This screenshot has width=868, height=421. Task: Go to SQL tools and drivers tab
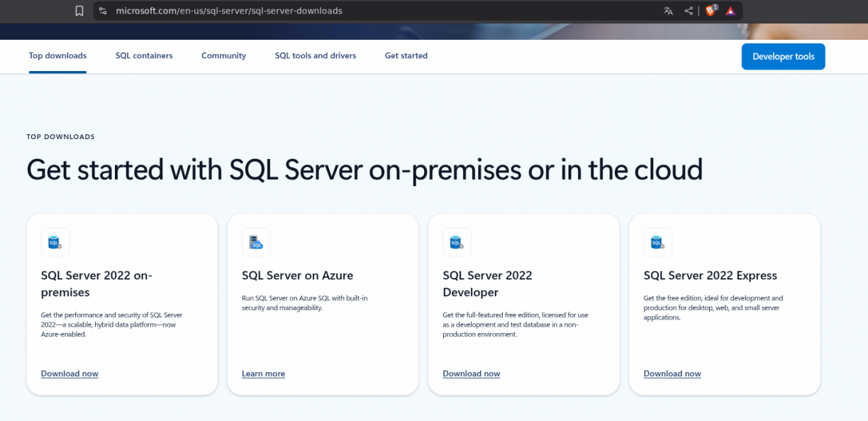(x=316, y=55)
